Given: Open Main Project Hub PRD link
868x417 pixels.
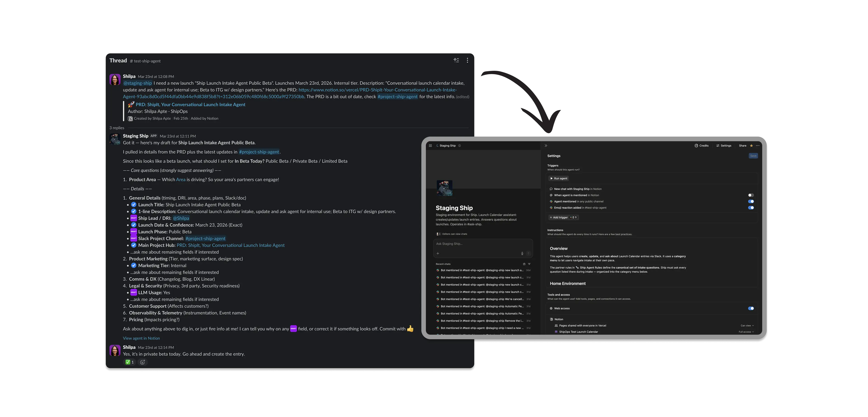Looking at the screenshot, I should [231, 245].
